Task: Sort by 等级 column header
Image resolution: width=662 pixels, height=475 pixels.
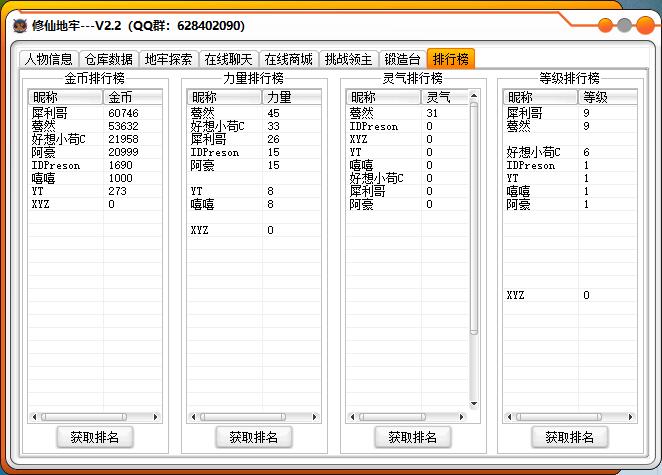Action: pyautogui.click(x=607, y=97)
